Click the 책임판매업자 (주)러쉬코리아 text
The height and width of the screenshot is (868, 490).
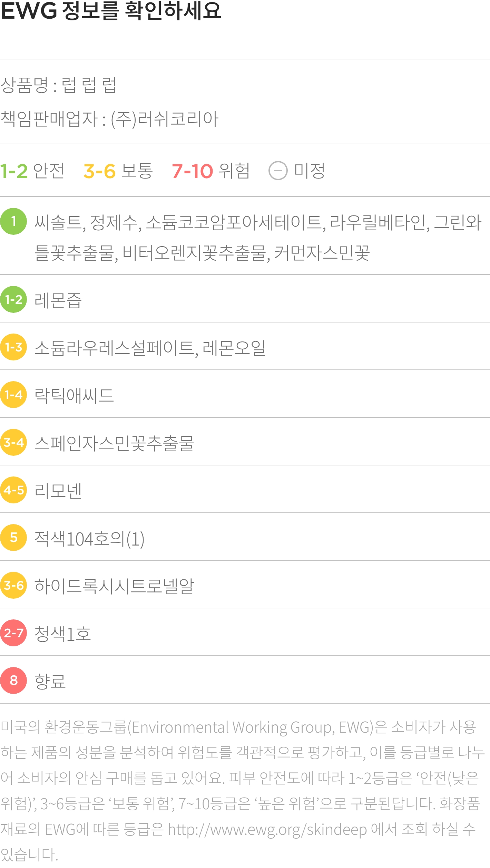pos(109,119)
